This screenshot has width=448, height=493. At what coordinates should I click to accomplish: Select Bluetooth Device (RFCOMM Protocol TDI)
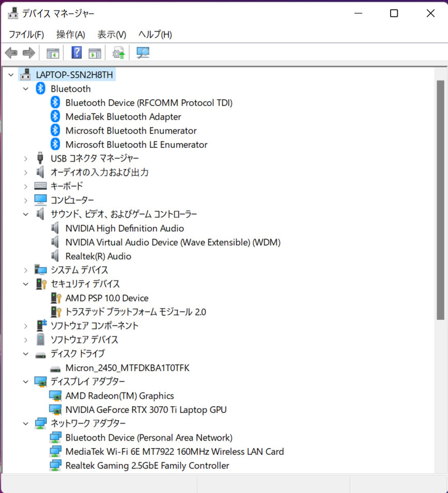(149, 102)
